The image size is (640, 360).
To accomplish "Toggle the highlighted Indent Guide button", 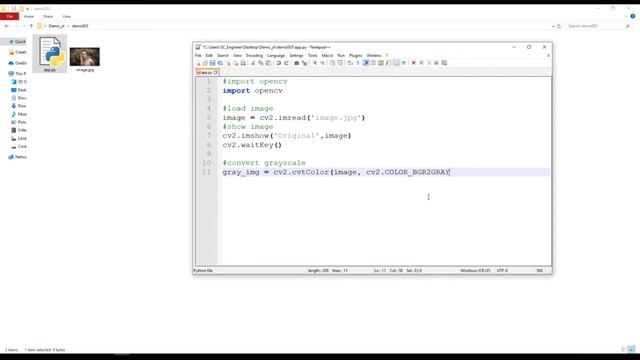I will coord(365,63).
